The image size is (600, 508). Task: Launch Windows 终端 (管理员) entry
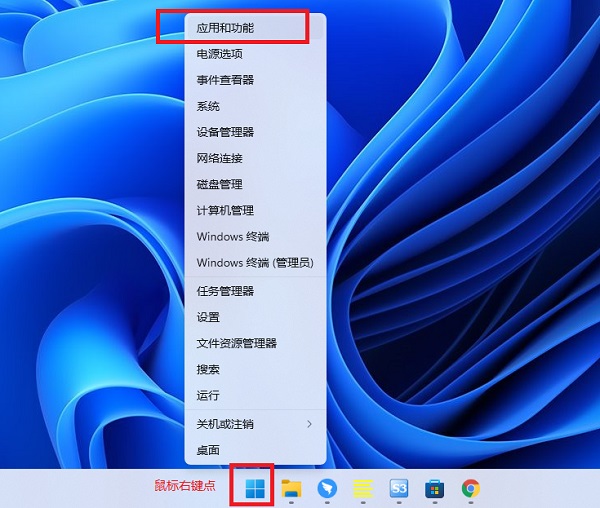pos(255,262)
